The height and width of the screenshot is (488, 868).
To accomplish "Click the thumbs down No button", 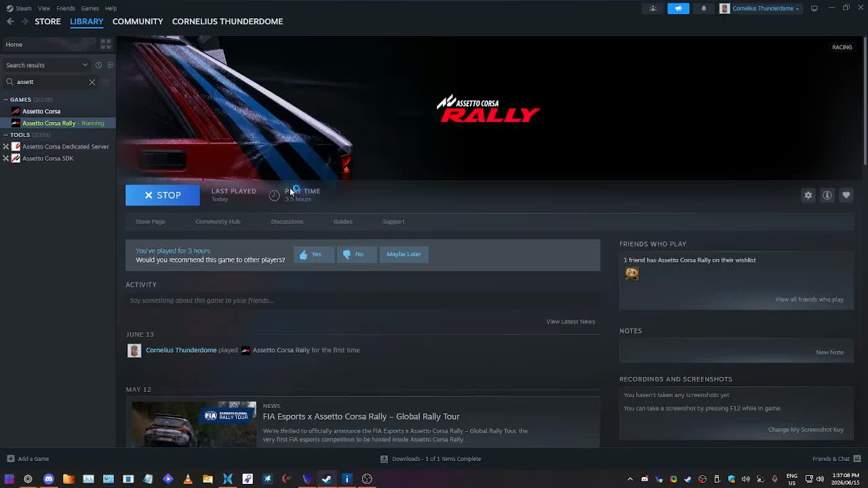I will [357, 254].
